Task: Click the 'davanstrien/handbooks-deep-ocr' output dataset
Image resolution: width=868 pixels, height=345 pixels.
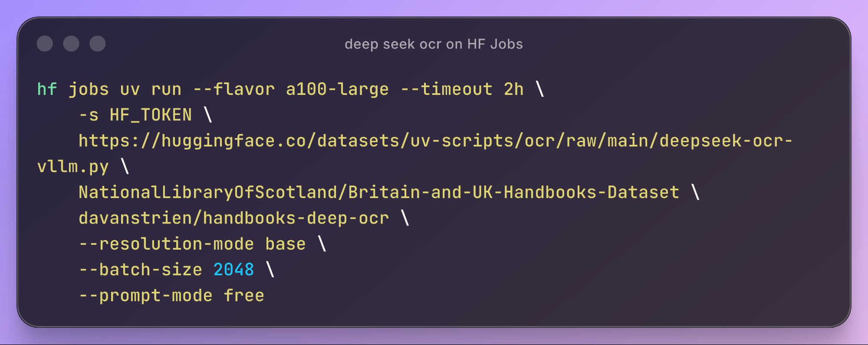Action: click(233, 218)
